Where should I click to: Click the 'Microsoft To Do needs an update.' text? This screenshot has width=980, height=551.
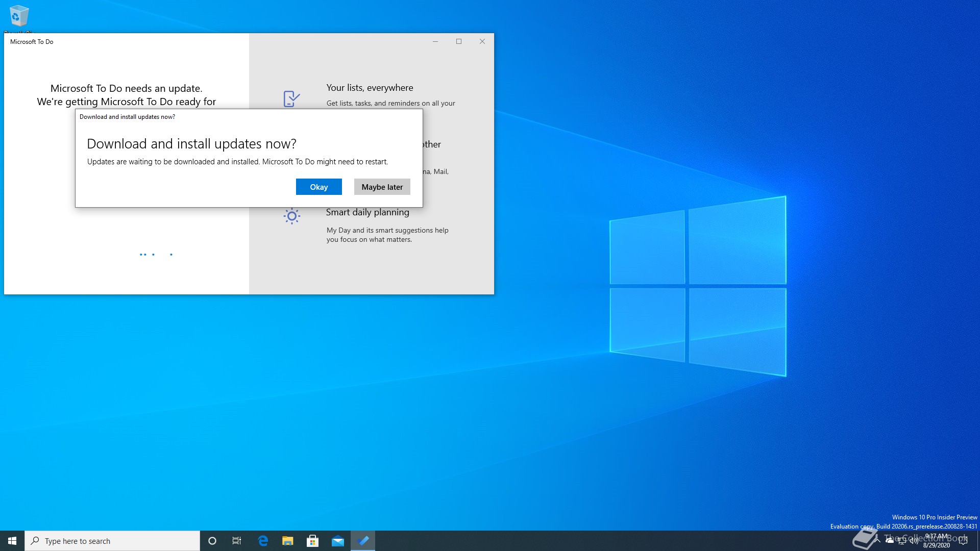click(127, 88)
